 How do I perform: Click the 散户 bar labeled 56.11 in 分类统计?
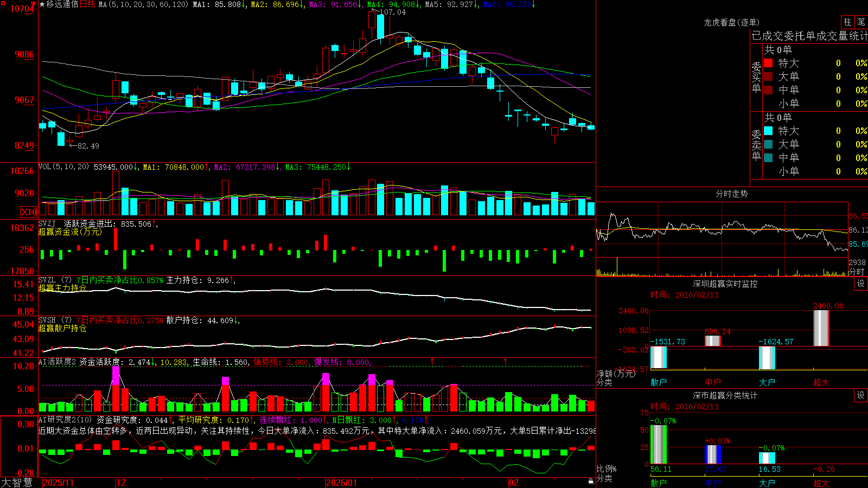tap(659, 445)
